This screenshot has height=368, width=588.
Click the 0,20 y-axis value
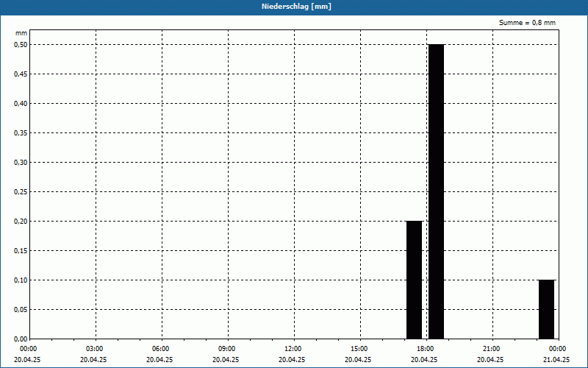pyautogui.click(x=21, y=222)
